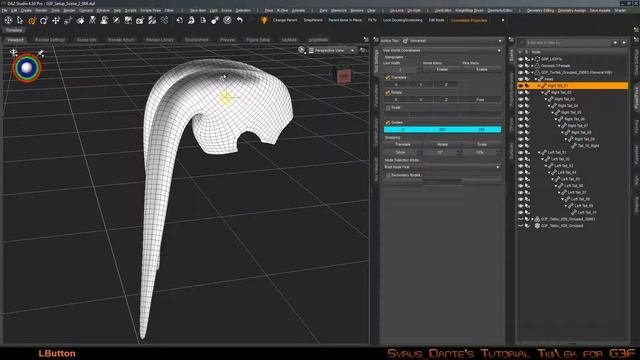The width and height of the screenshot is (640, 360).
Task: Collapse the Right Tail_01 tree node
Action: [x=539, y=86]
